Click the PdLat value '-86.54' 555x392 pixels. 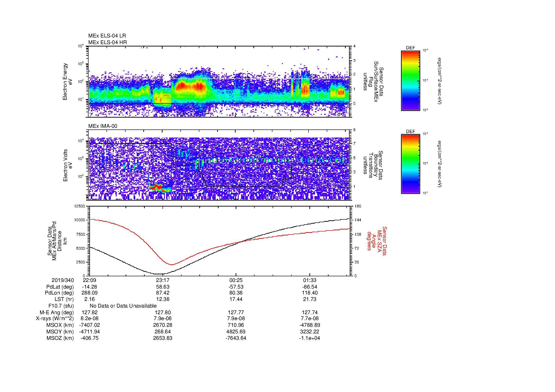pyautogui.click(x=310, y=287)
